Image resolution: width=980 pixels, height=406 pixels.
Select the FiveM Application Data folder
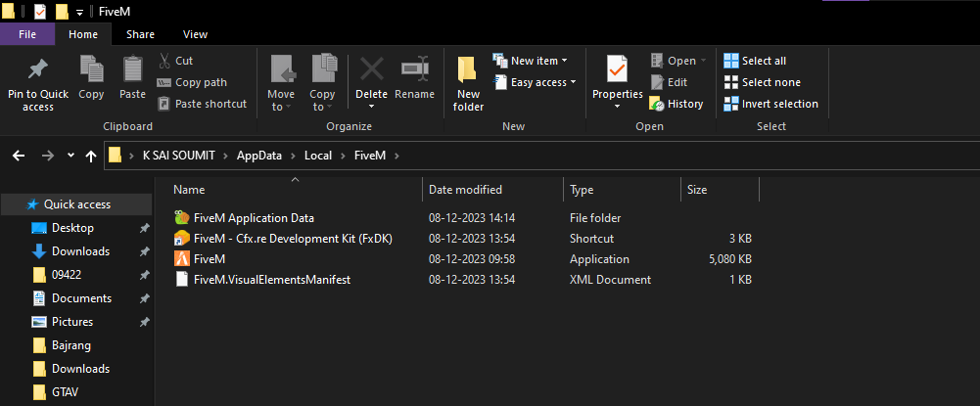coord(254,218)
